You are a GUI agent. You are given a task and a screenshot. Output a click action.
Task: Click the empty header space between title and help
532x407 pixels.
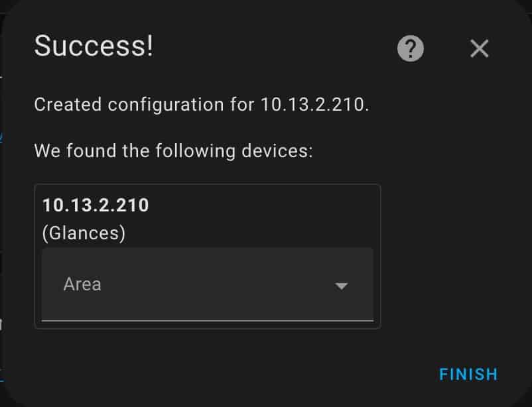tap(275, 48)
